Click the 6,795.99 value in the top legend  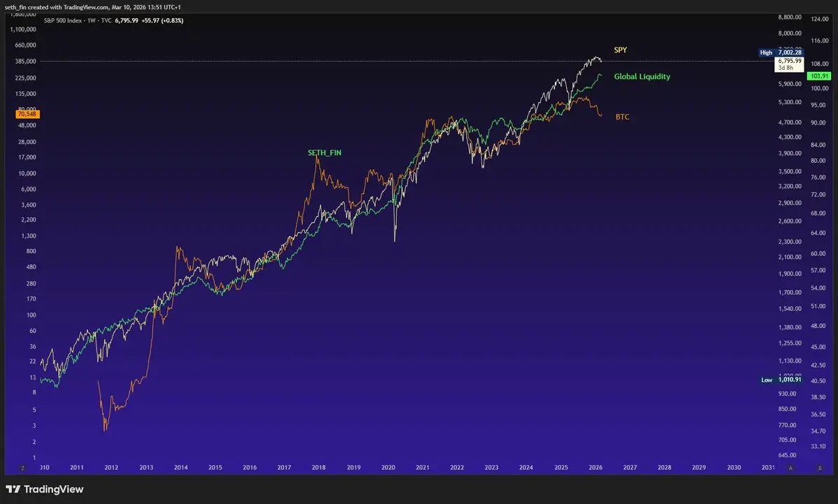(x=127, y=20)
